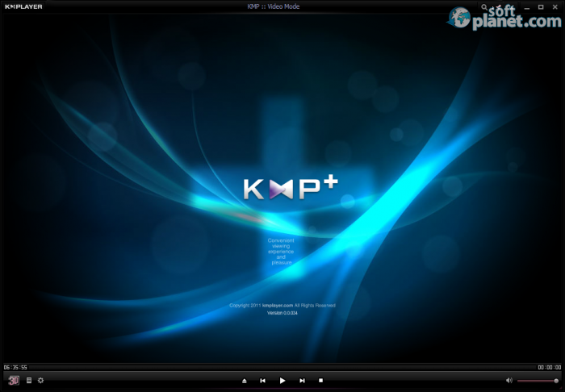Open the playlist editor icon

click(29, 381)
